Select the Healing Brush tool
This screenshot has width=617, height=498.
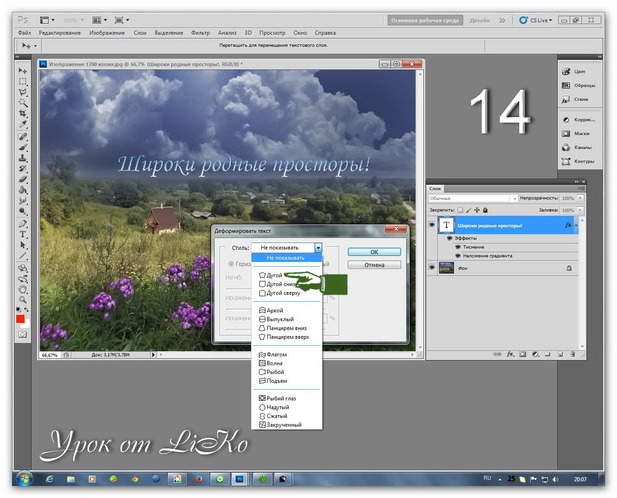pos(23,137)
